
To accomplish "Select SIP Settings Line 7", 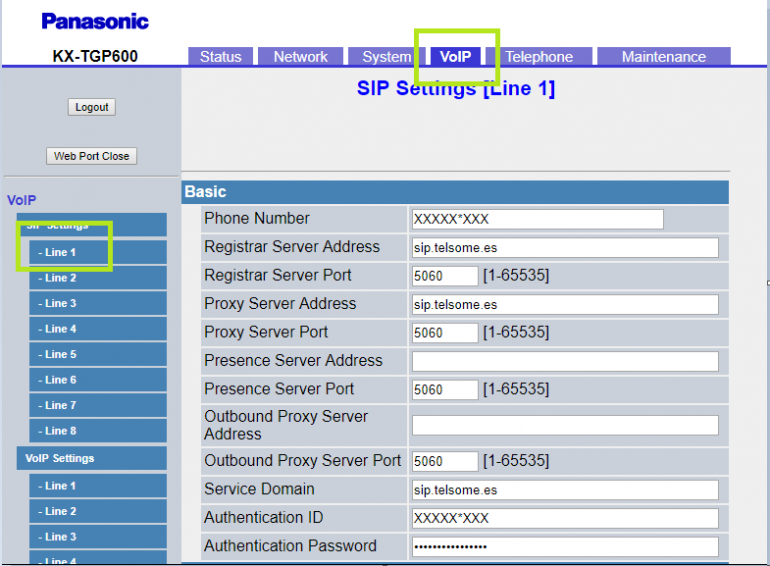I will click(x=98, y=405).
